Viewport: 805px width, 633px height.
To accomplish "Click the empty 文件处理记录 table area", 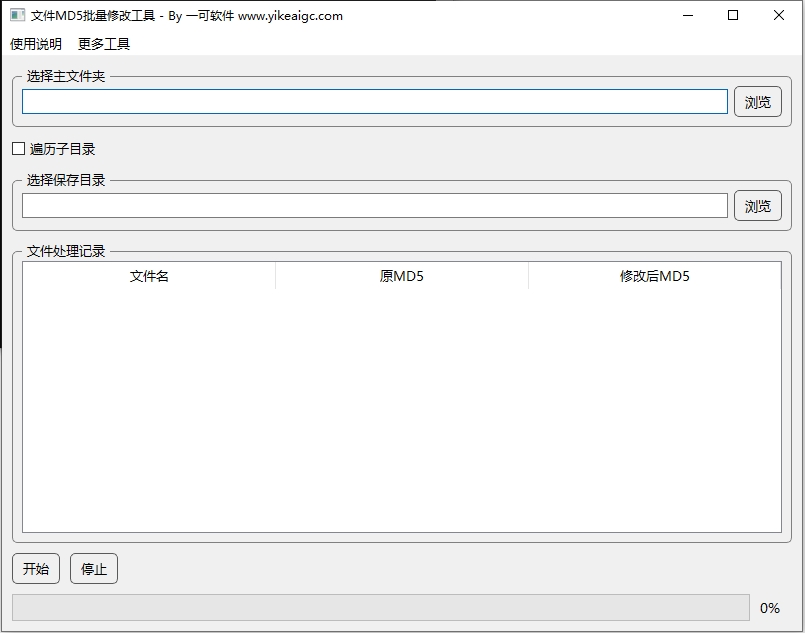I will [401, 410].
